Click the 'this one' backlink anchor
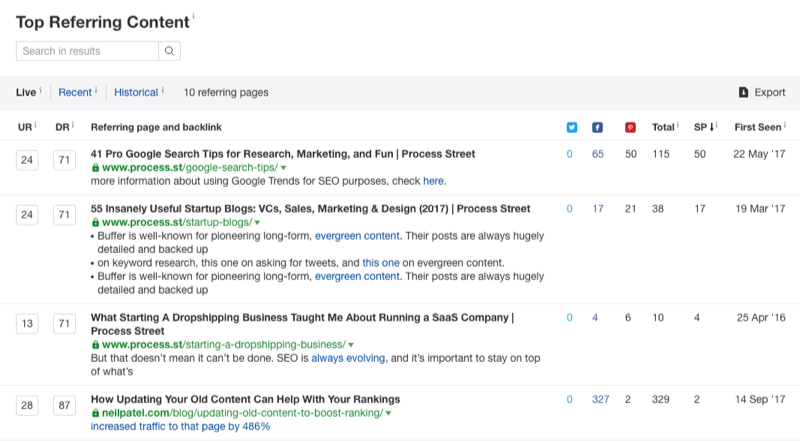The width and height of the screenshot is (800, 442). coord(381,263)
